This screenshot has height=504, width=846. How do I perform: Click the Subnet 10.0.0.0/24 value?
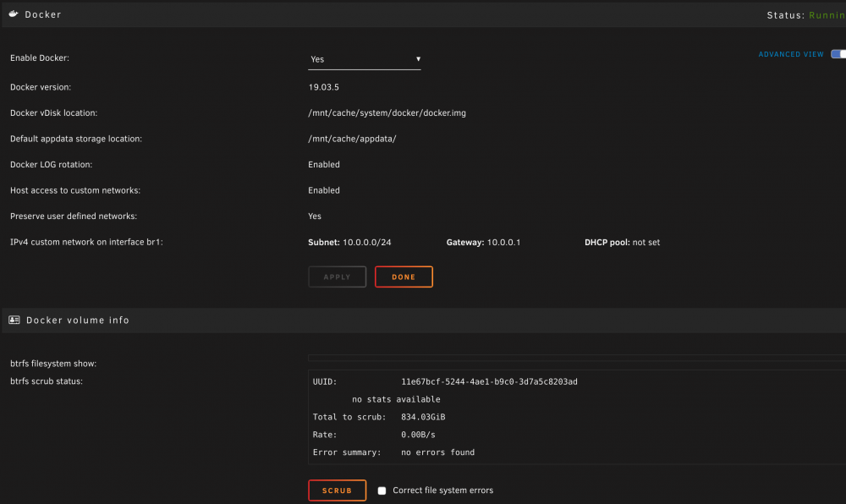367,243
